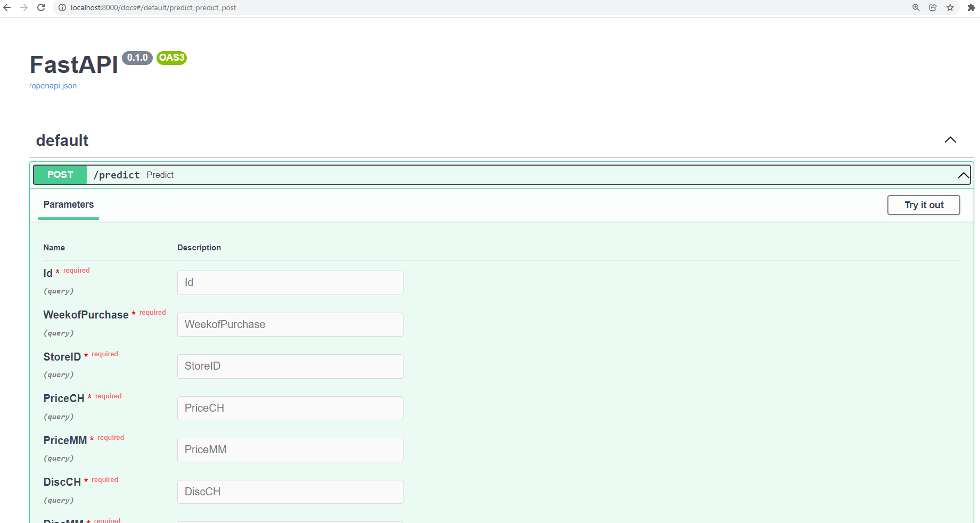Viewport: 980px width, 523px height.
Task: Click the WeekofPurchase input field
Action: [290, 325]
